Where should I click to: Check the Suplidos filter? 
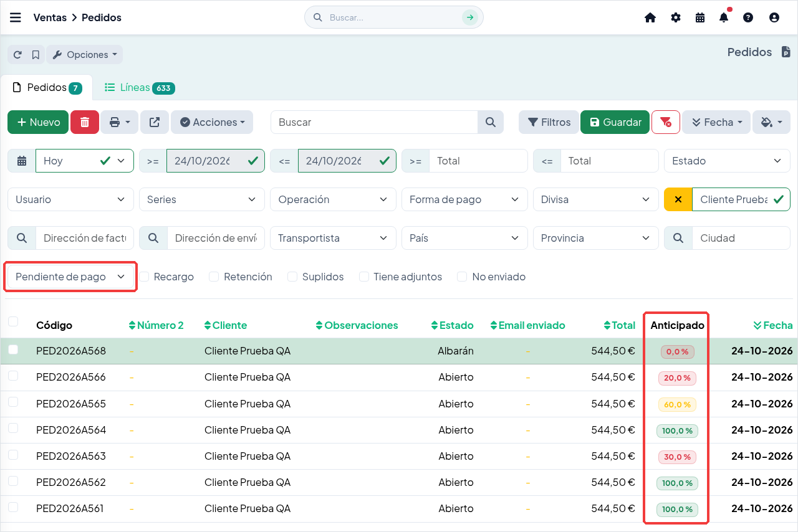(x=292, y=277)
